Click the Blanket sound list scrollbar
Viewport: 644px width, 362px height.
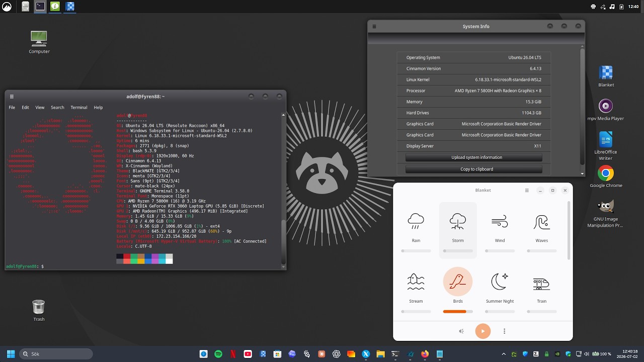click(x=570, y=231)
